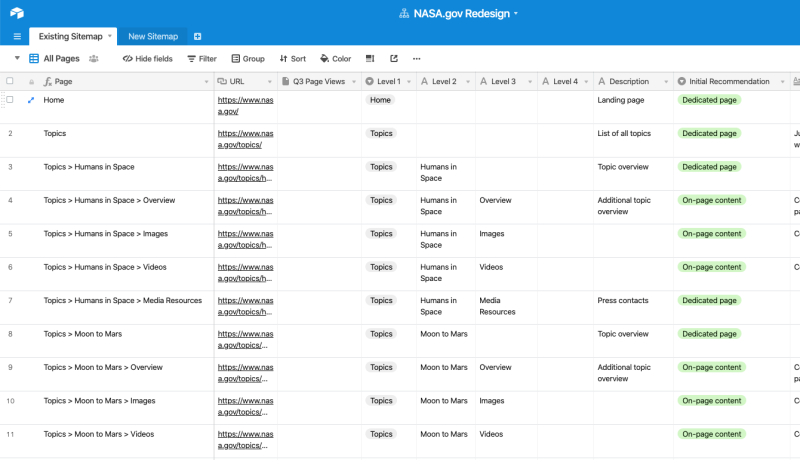Click the Q3 Page Views field icon
Image resolution: width=800 pixels, height=460 pixels.
coord(286,82)
